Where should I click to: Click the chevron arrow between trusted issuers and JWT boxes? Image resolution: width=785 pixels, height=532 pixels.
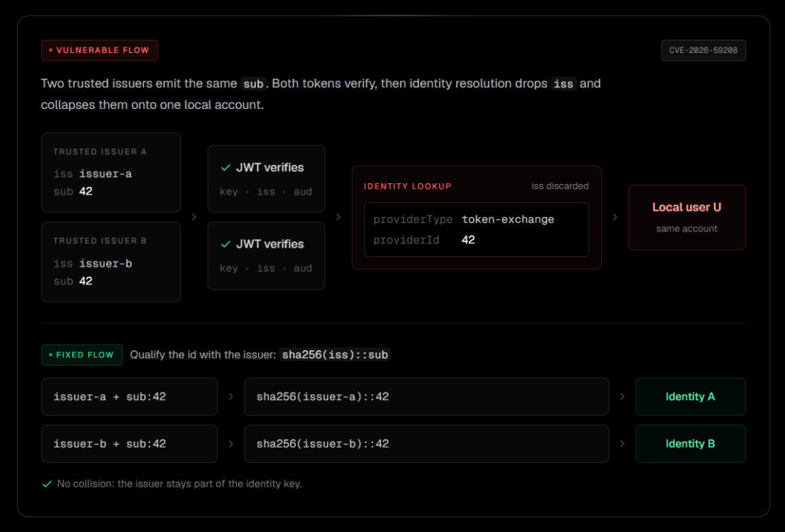194,217
